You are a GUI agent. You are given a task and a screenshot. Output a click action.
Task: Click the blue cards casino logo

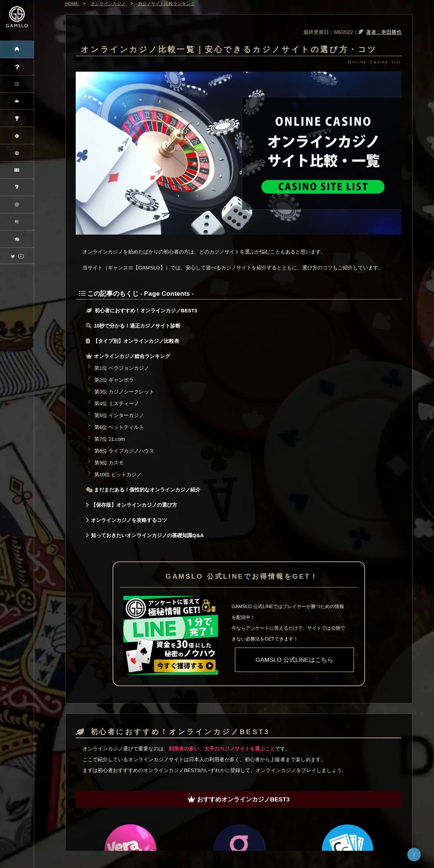coord(347,838)
